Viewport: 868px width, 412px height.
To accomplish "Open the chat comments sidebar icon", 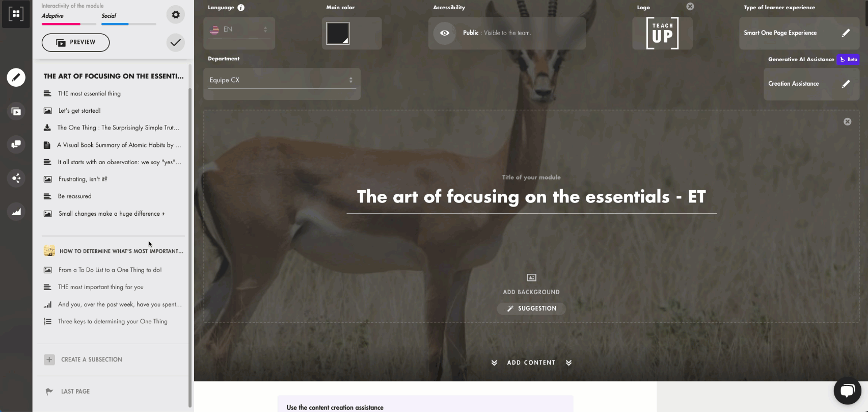I will (x=16, y=145).
